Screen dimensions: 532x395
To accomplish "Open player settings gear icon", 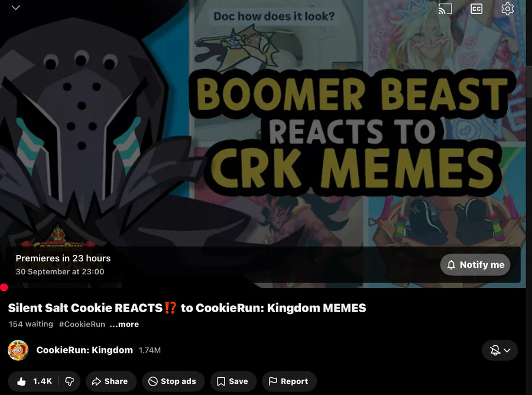I will [x=507, y=9].
